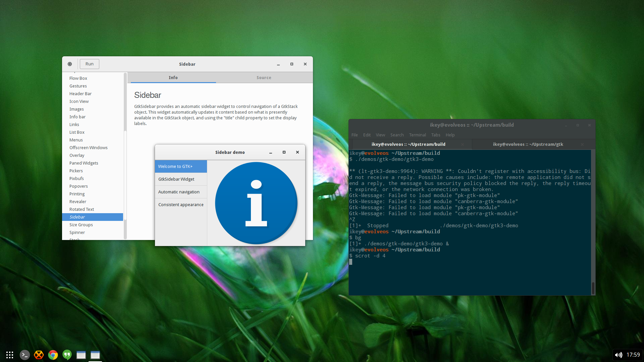Open the volume control in the system tray
Viewport: 644px width, 362px height.
[x=619, y=355]
